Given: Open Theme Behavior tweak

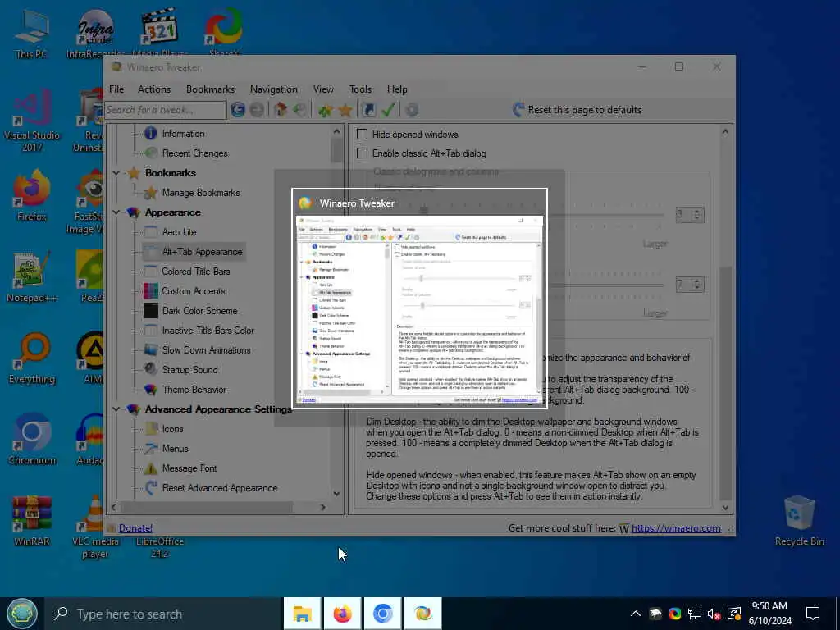Looking at the screenshot, I should click(x=194, y=390).
